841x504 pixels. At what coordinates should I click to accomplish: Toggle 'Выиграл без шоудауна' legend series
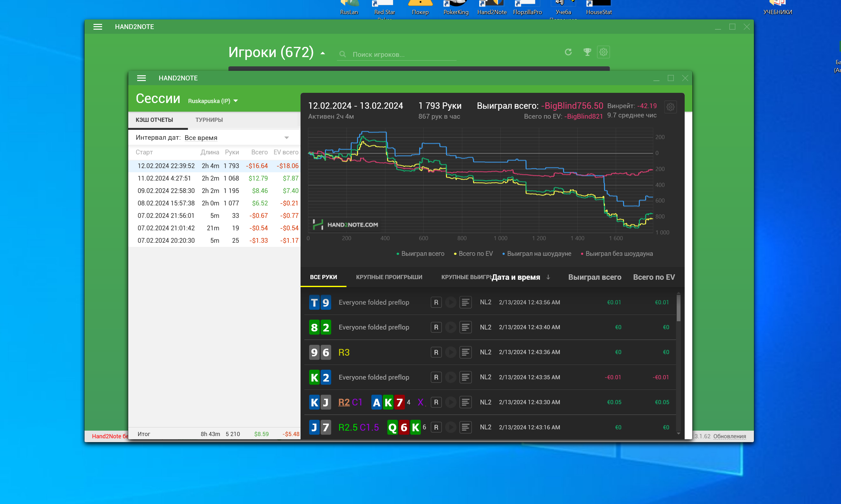(616, 254)
